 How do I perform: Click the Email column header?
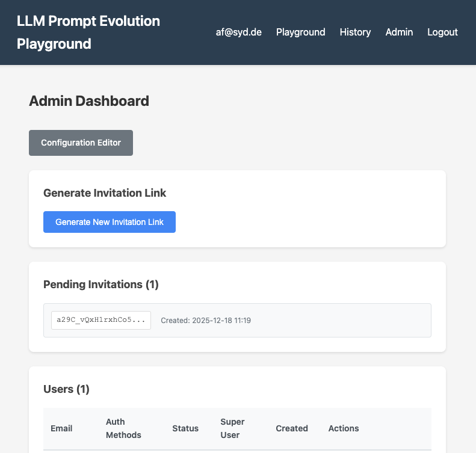tap(61, 428)
